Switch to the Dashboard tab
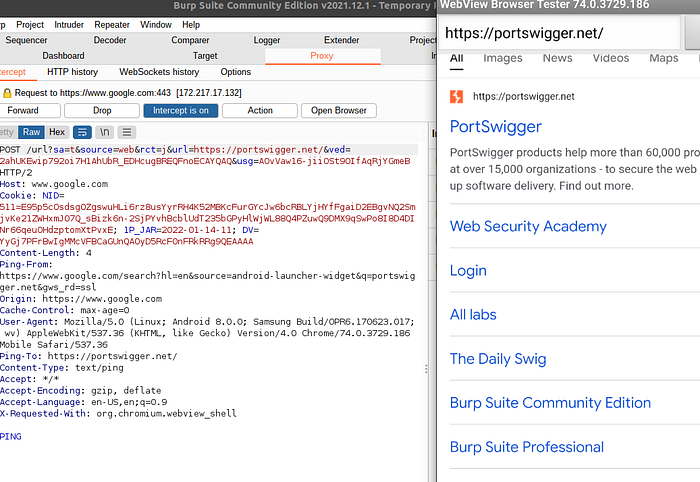 (x=63, y=56)
